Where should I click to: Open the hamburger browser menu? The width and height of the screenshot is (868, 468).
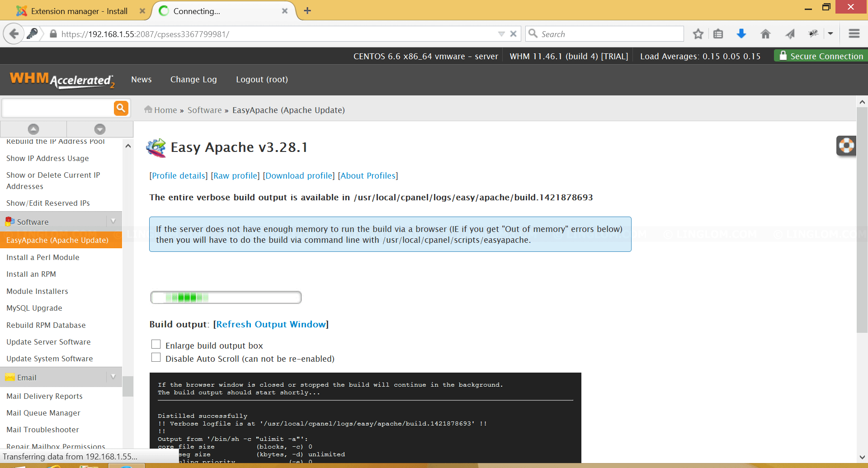click(x=854, y=34)
